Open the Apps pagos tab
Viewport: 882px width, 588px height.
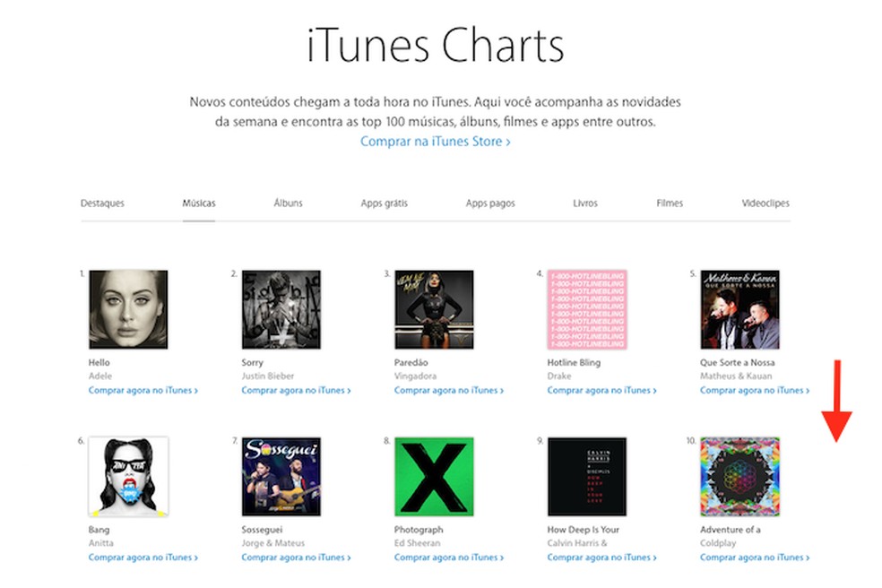[490, 203]
